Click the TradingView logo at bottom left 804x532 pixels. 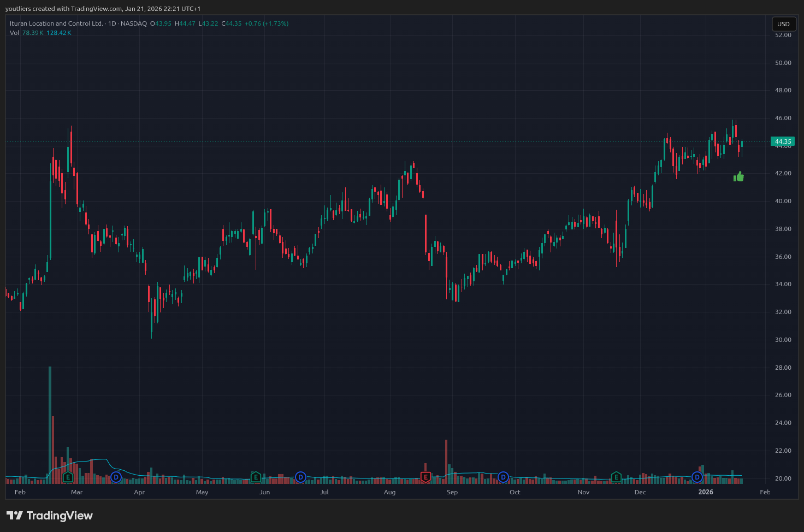click(x=50, y=516)
